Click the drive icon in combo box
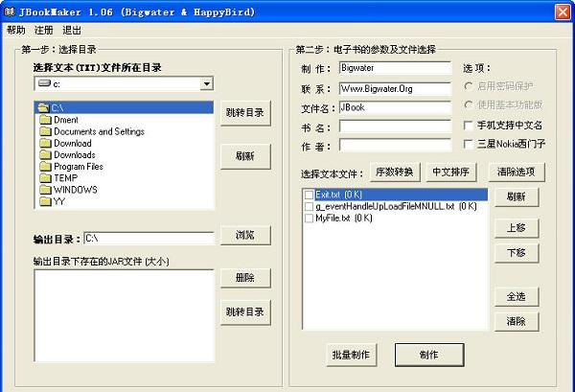Screen dimensions: 575x392 coord(44,83)
